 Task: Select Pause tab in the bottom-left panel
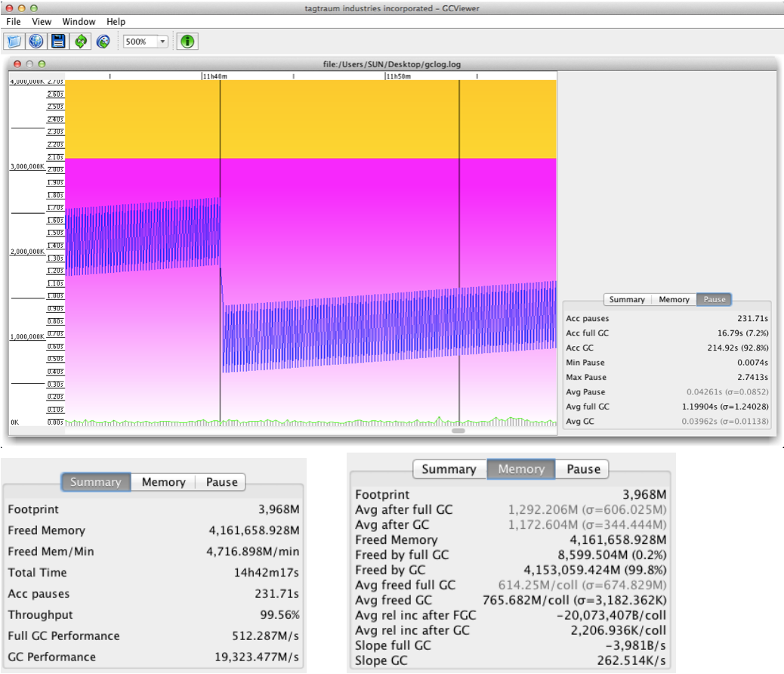pyautogui.click(x=221, y=482)
